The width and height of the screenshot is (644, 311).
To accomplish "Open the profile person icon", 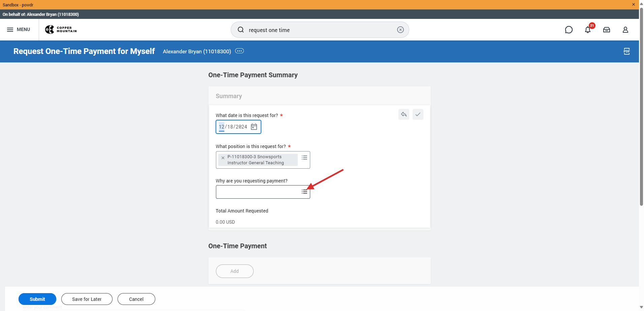I will [x=625, y=30].
